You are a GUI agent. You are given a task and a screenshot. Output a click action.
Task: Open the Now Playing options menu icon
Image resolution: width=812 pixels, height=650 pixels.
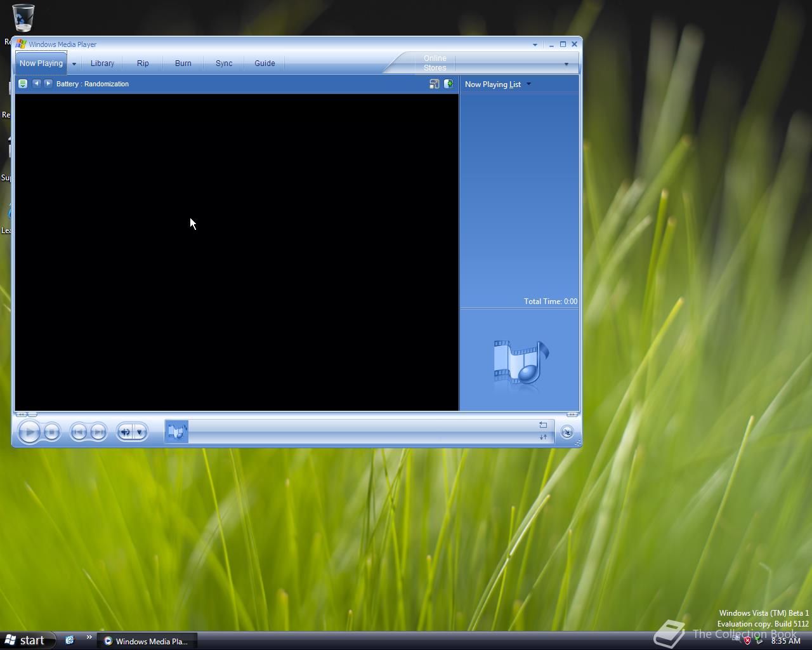click(23, 84)
